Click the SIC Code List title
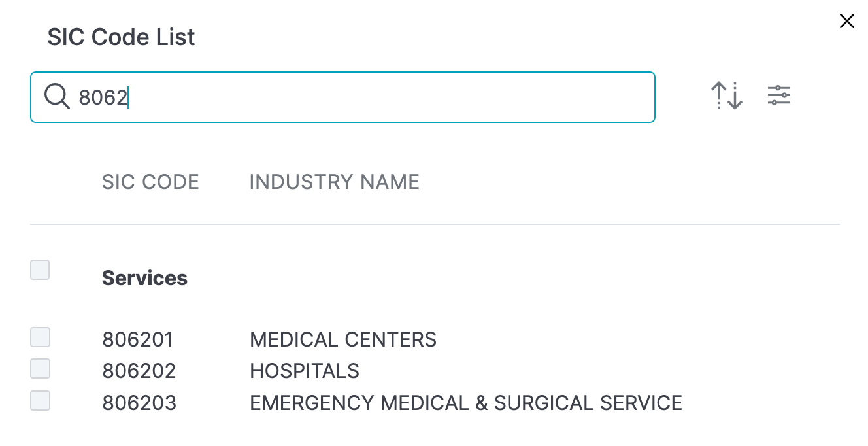868x446 pixels. (x=121, y=37)
